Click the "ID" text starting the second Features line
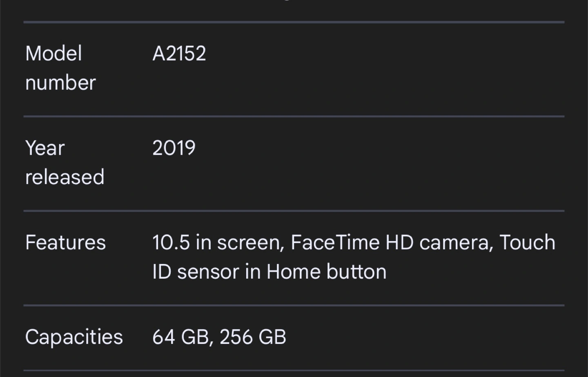588x377 pixels. pyautogui.click(x=162, y=272)
